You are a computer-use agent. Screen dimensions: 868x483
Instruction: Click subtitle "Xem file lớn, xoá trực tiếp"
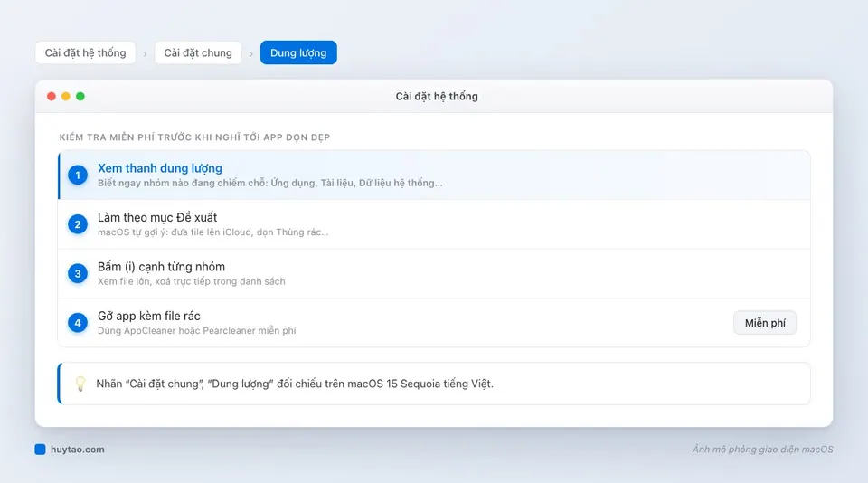(x=192, y=281)
